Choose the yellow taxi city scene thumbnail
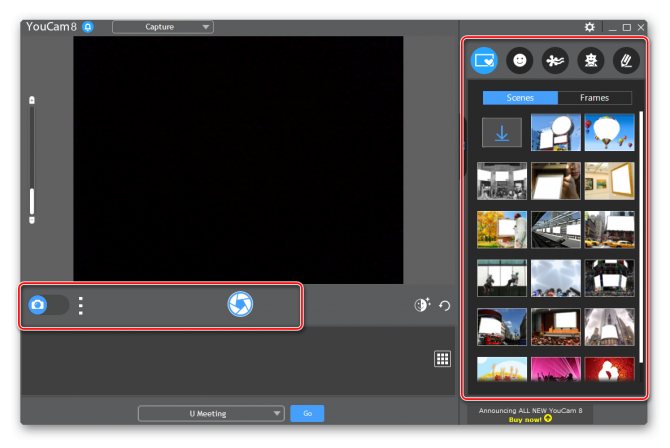670x448 pixels. 609,230
